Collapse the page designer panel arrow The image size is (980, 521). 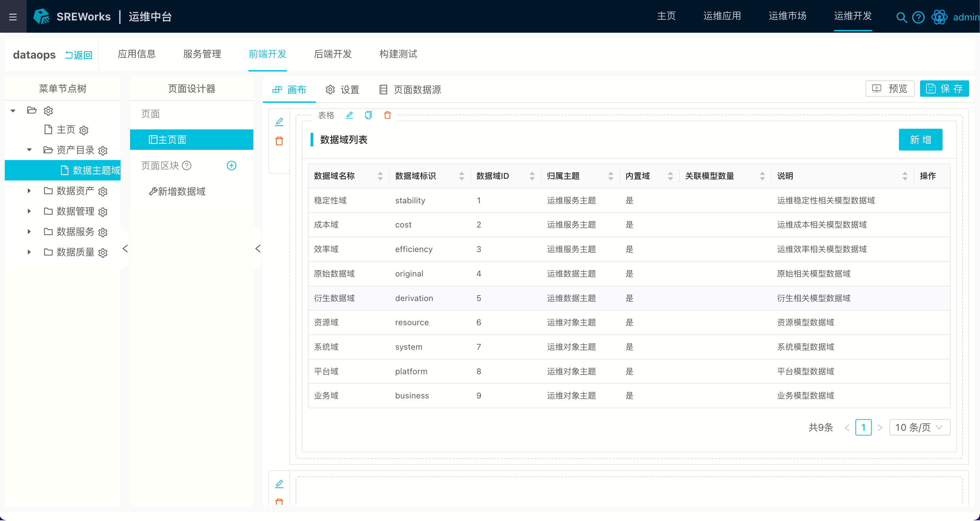pos(257,249)
